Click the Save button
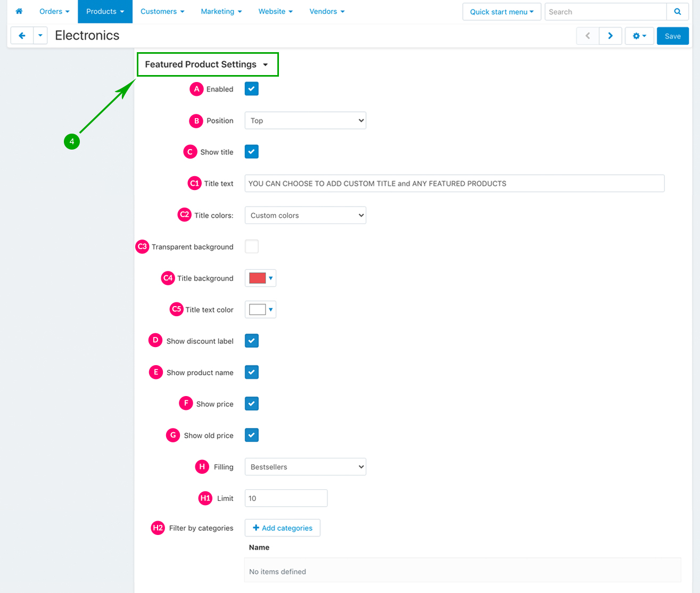The width and height of the screenshot is (700, 593). [x=672, y=36]
